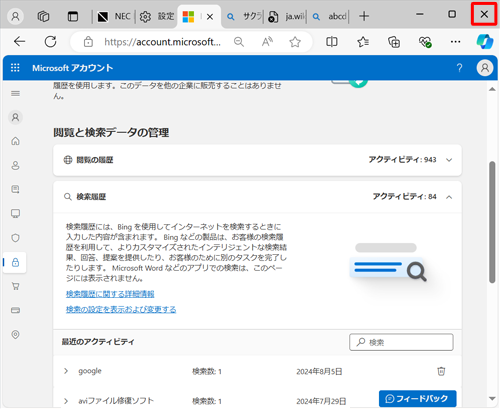Open the tab actions menu icon
This screenshot has height=409, width=500.
coord(72,16)
